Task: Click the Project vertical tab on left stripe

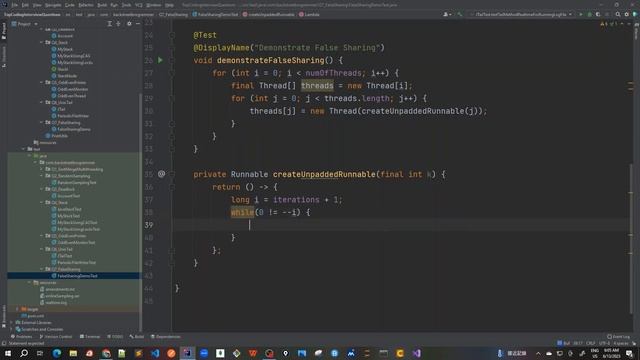Action: (4, 31)
